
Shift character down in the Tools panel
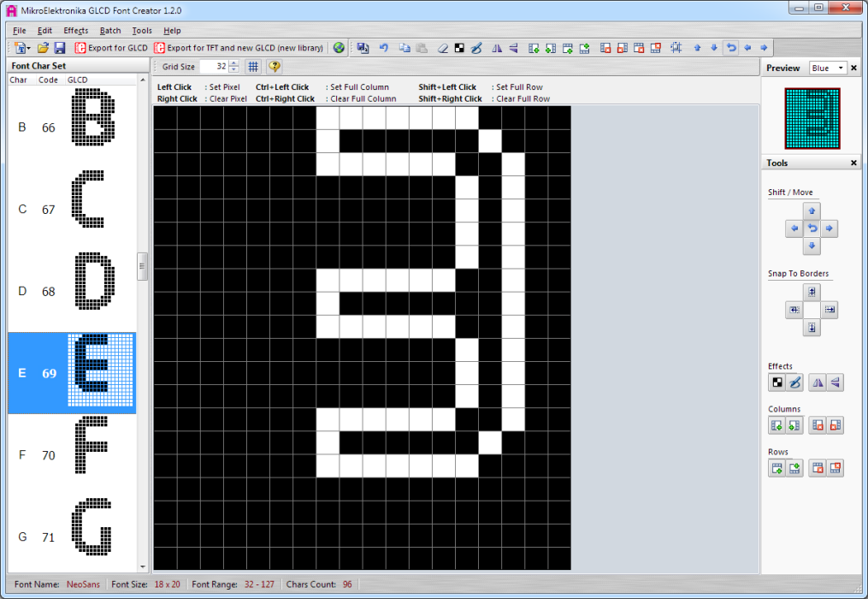[812, 246]
